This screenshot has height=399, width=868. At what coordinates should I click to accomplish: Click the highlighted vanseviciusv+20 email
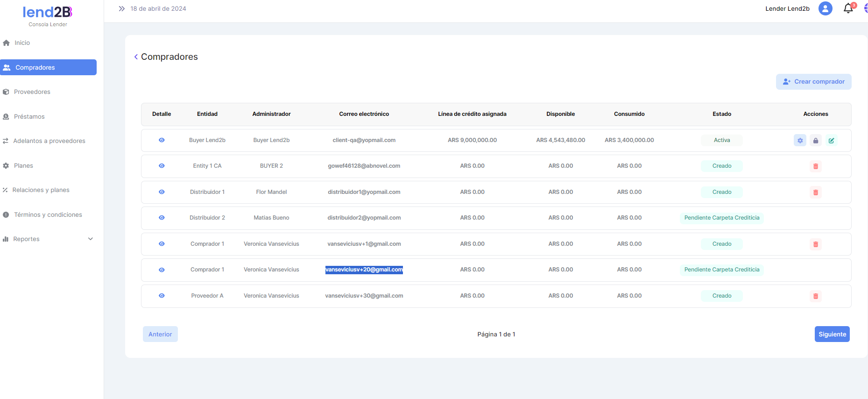coord(364,270)
